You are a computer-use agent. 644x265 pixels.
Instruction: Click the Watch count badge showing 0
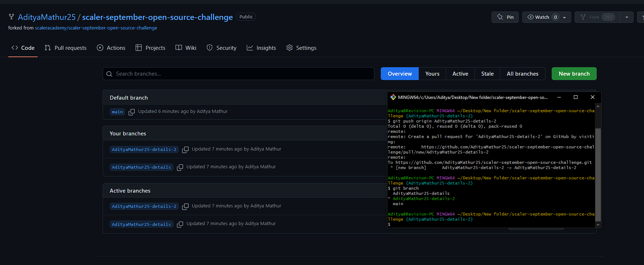(x=555, y=17)
